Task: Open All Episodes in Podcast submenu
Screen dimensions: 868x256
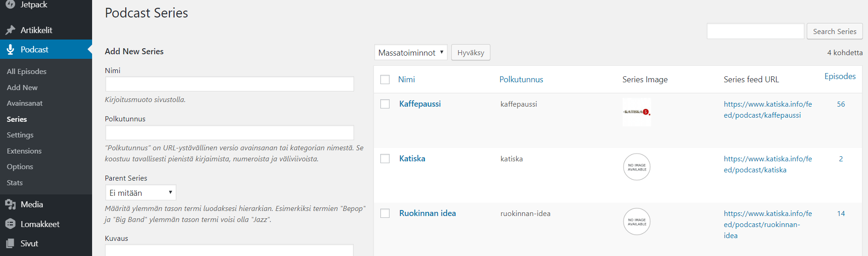Action: (27, 71)
